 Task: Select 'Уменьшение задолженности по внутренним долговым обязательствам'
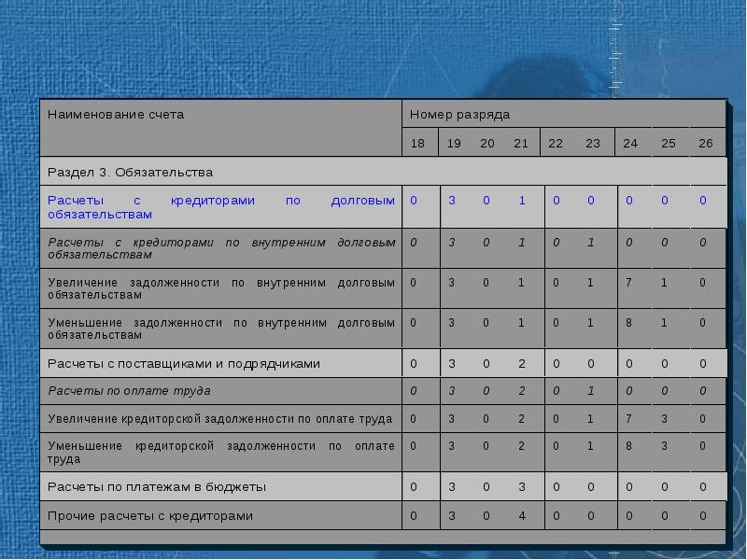pos(221,329)
